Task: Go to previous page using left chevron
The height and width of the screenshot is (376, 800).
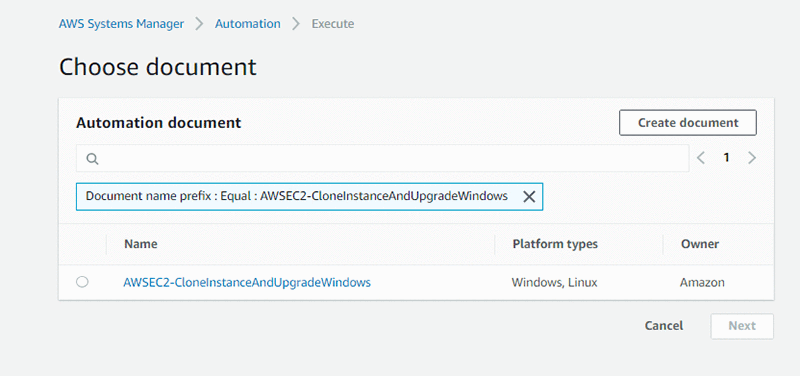Action: click(701, 158)
